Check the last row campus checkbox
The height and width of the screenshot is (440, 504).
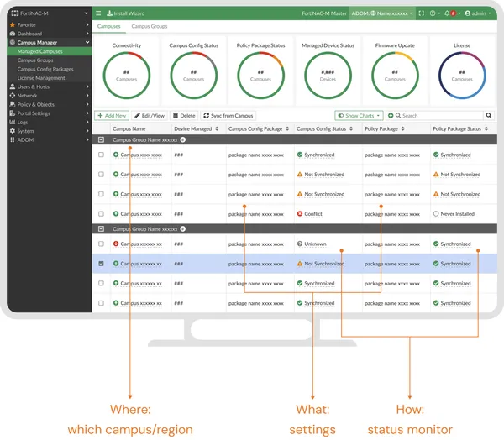pos(101,303)
